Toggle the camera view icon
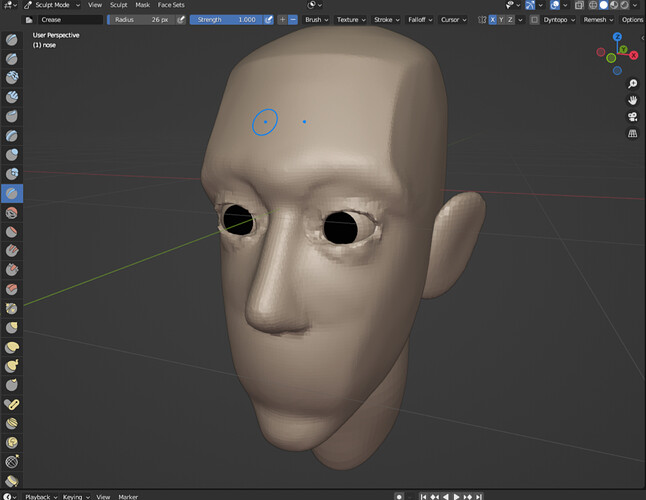The width and height of the screenshot is (646, 500). [632, 117]
